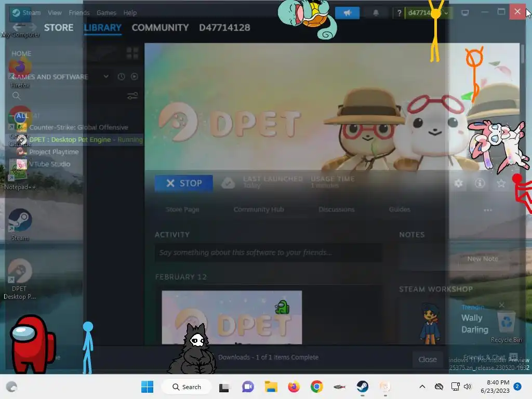Dismiss the Trending workshop card X
532x399 pixels.
(x=502, y=304)
